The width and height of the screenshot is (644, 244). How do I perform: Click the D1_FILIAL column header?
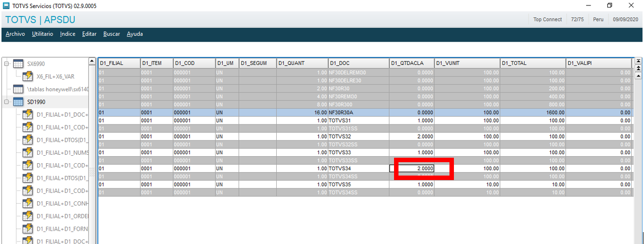click(119, 63)
